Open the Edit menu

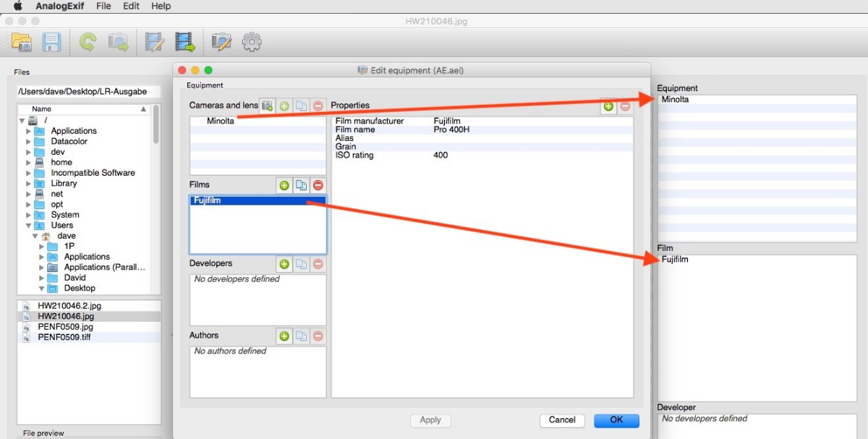[x=131, y=6]
